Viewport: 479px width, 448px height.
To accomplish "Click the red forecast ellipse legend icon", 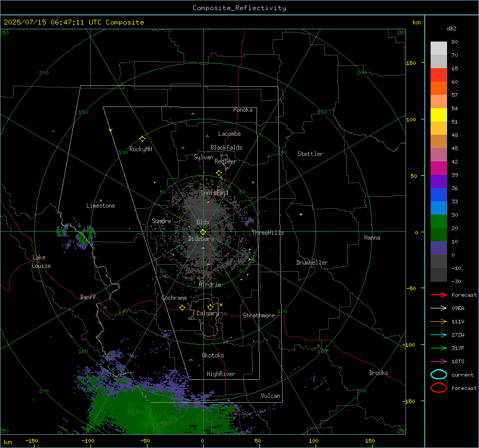I will point(439,388).
